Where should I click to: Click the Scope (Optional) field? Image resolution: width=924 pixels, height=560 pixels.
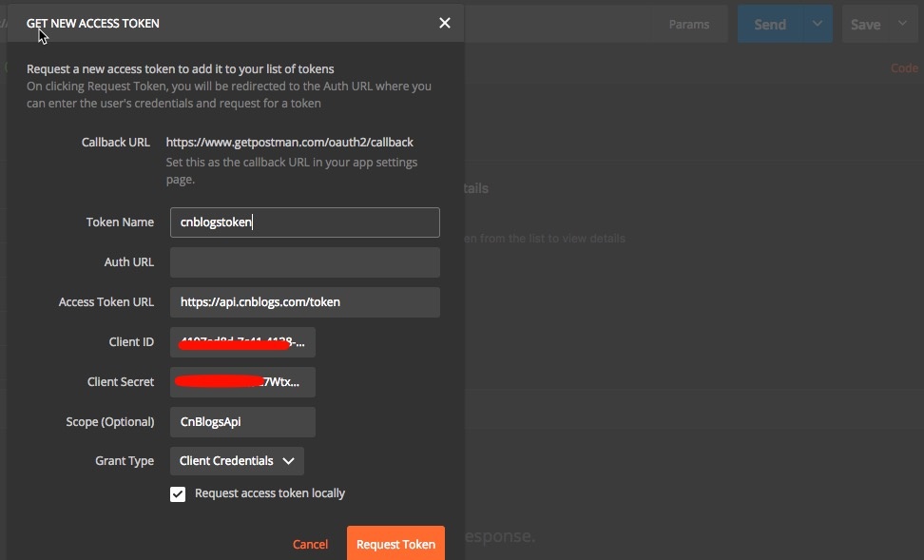click(242, 422)
